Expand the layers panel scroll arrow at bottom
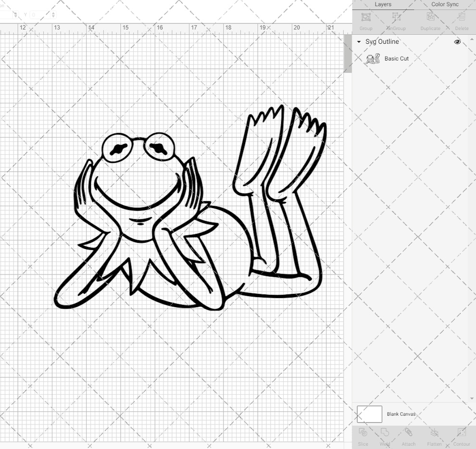 pos(473,398)
